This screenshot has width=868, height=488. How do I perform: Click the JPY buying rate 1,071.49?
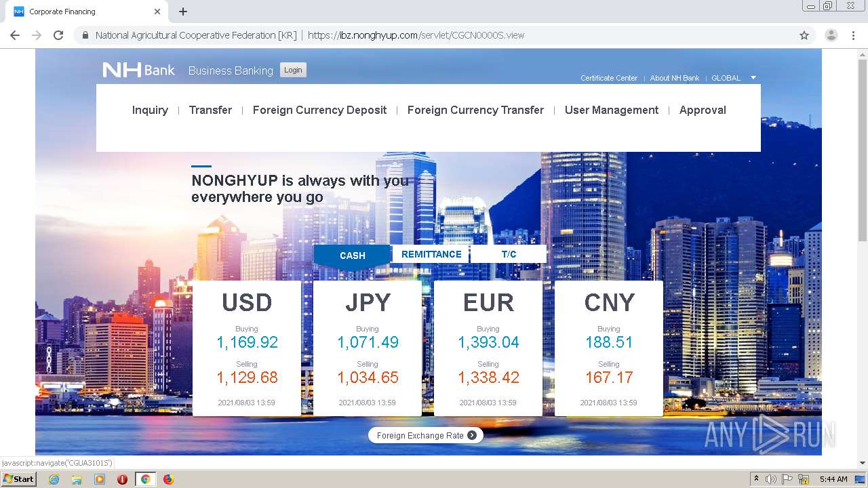[x=368, y=342]
